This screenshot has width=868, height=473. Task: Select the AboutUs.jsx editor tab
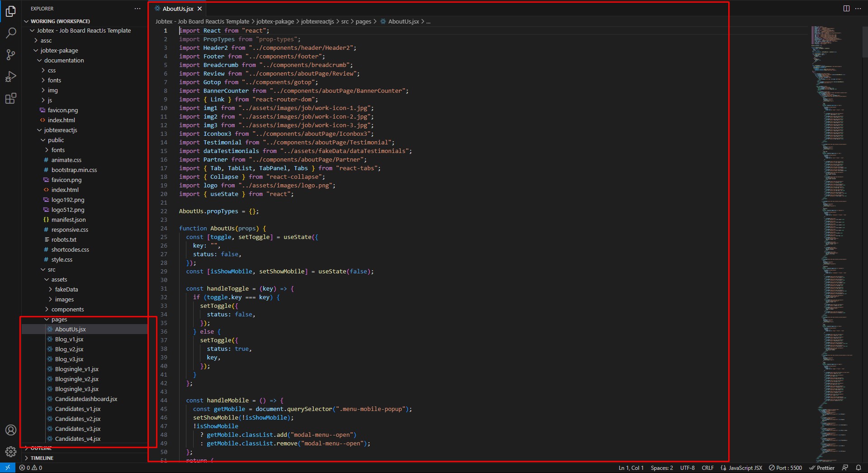tap(178, 9)
